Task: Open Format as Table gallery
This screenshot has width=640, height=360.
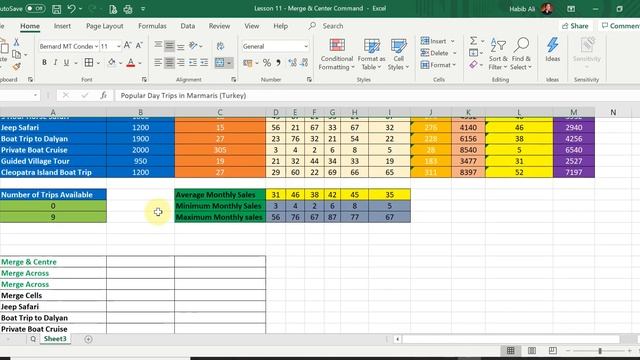Action: 371,54
